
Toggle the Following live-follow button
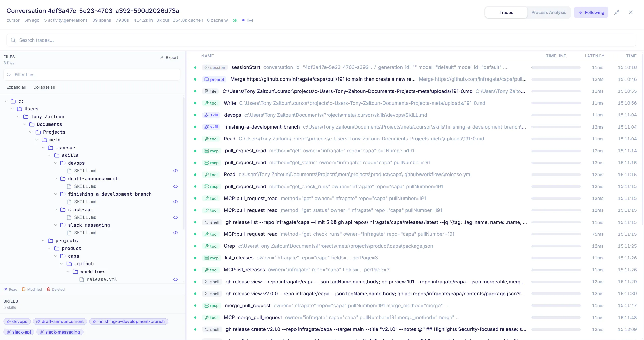(591, 12)
